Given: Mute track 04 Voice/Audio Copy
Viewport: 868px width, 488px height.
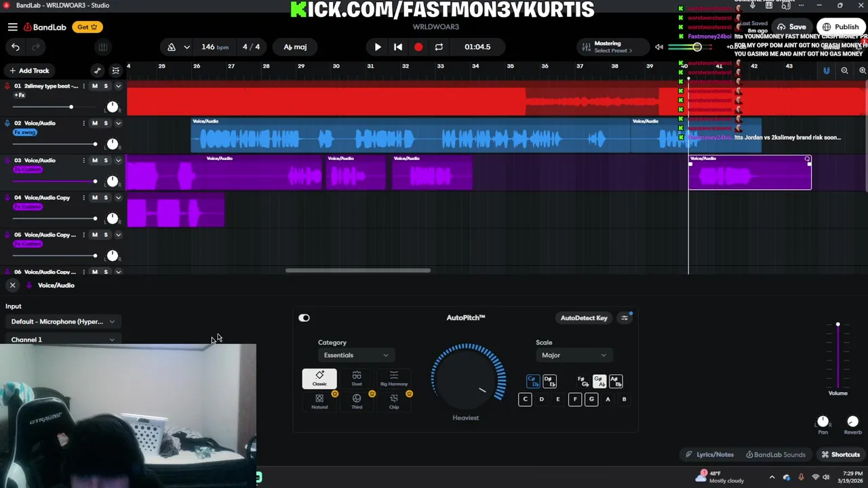Looking at the screenshot, I should 94,198.
